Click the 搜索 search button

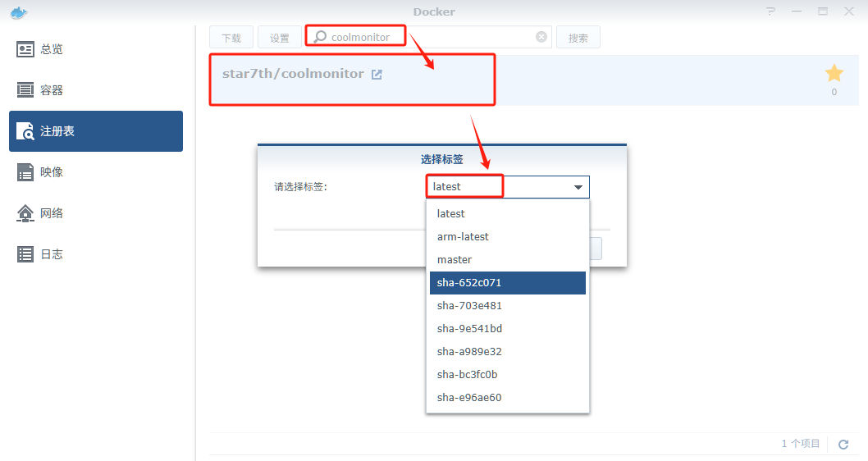578,38
